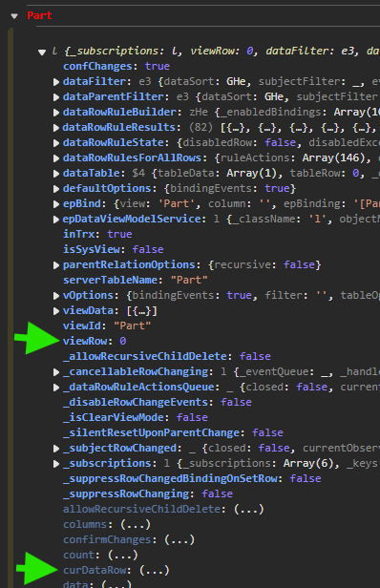Invoke the curDataRow getter (...)
The height and width of the screenshot is (588, 380).
(x=154, y=570)
